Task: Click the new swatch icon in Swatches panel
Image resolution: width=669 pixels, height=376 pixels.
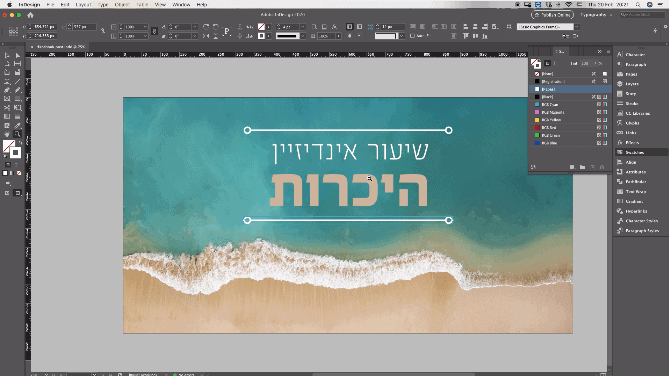Action: click(593, 167)
